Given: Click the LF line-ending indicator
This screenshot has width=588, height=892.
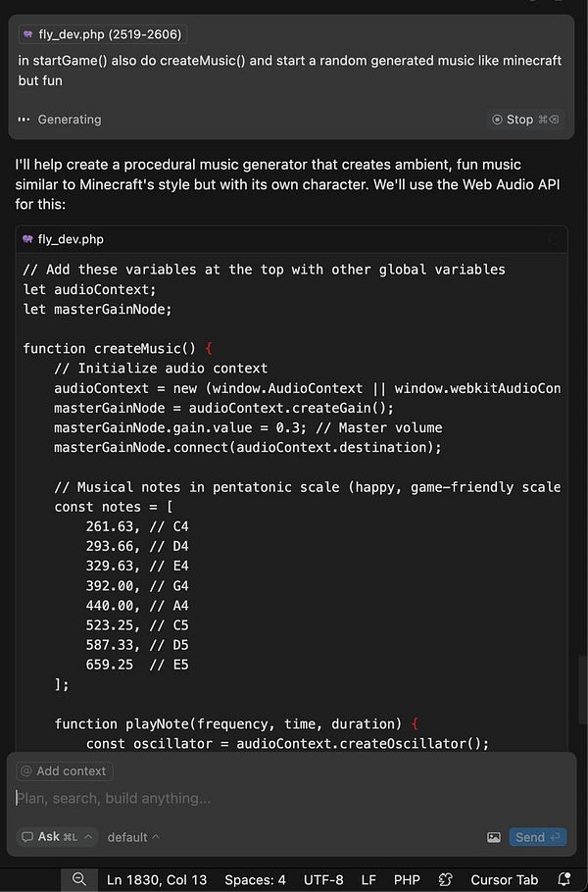Looking at the screenshot, I should point(368,879).
